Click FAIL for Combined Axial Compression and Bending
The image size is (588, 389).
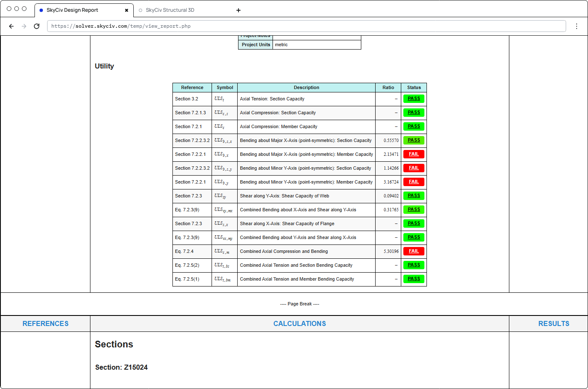[x=414, y=251]
